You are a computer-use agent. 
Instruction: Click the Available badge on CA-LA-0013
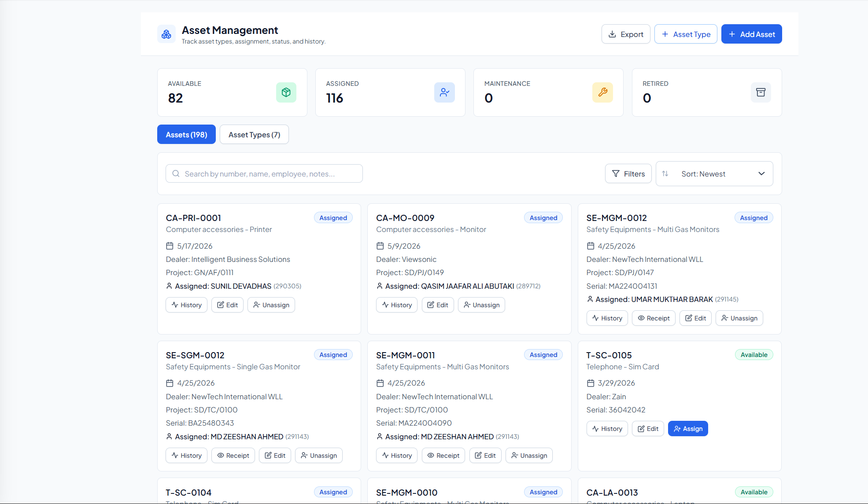click(754, 492)
